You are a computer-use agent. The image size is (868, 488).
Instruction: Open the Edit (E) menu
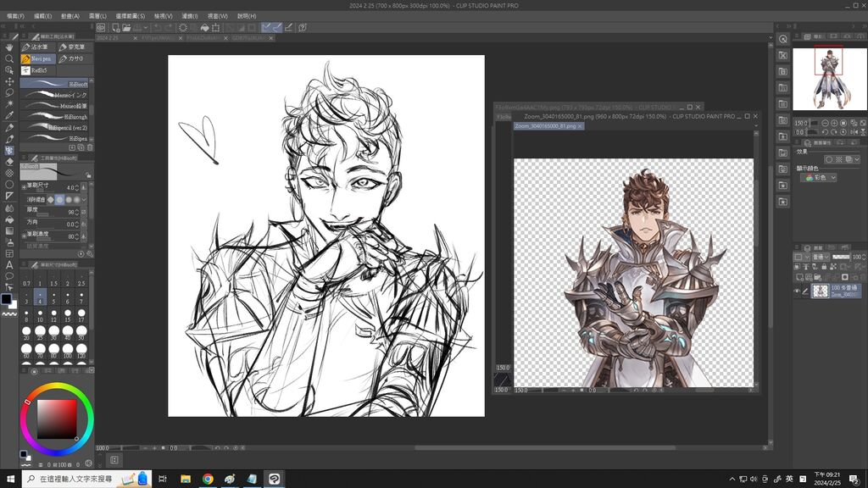point(42,16)
